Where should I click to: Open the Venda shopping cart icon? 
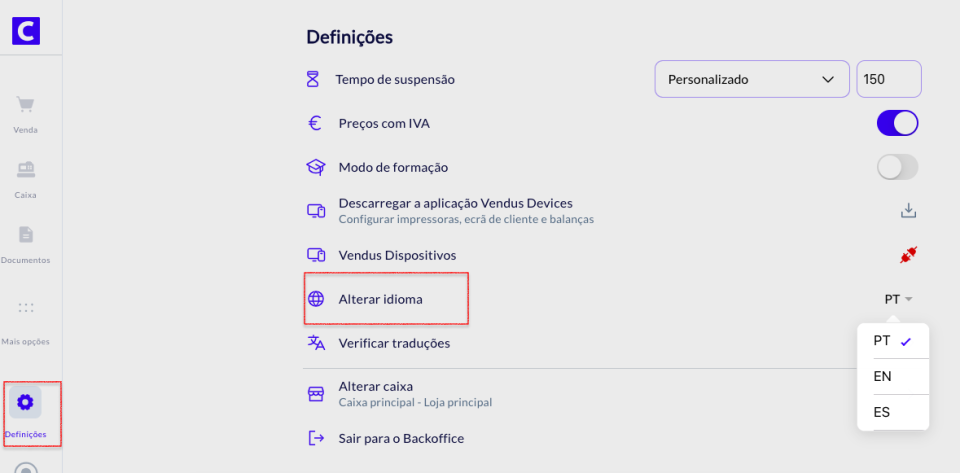26,105
